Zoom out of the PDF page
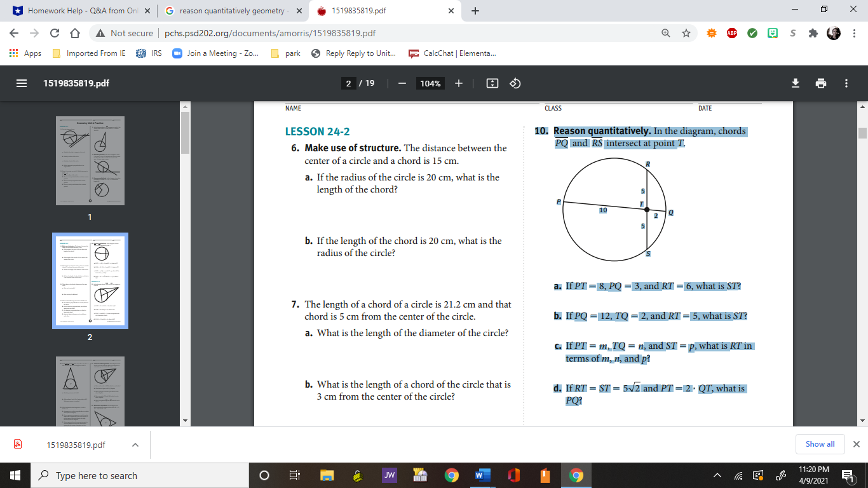Image resolution: width=868 pixels, height=488 pixels. coord(401,83)
